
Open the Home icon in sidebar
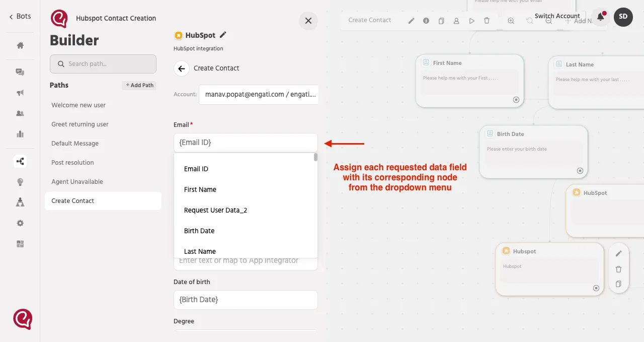(20, 45)
